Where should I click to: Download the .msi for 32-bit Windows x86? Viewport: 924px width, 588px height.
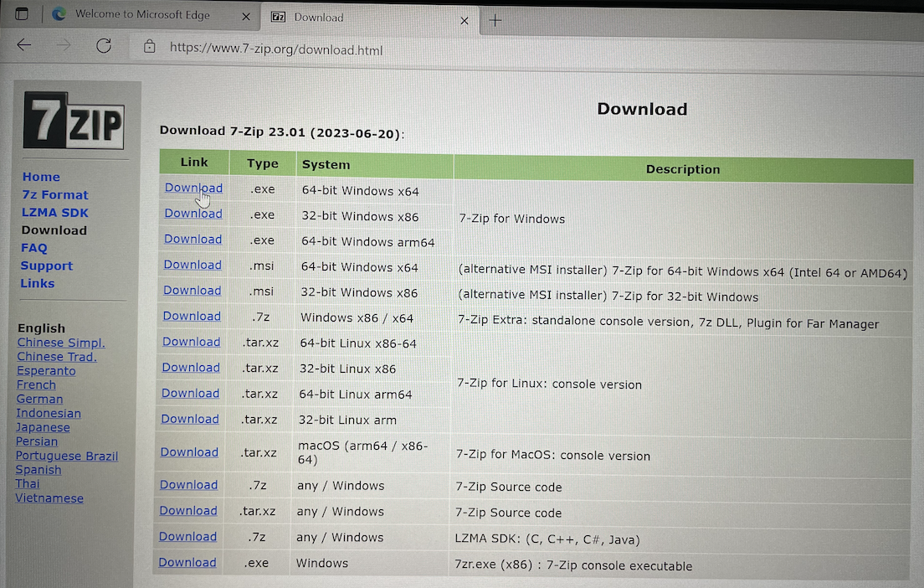192,290
